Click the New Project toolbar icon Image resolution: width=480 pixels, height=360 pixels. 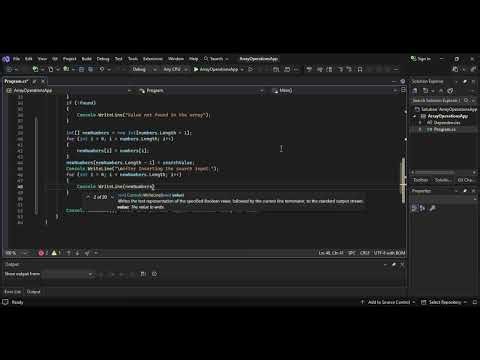coord(35,69)
